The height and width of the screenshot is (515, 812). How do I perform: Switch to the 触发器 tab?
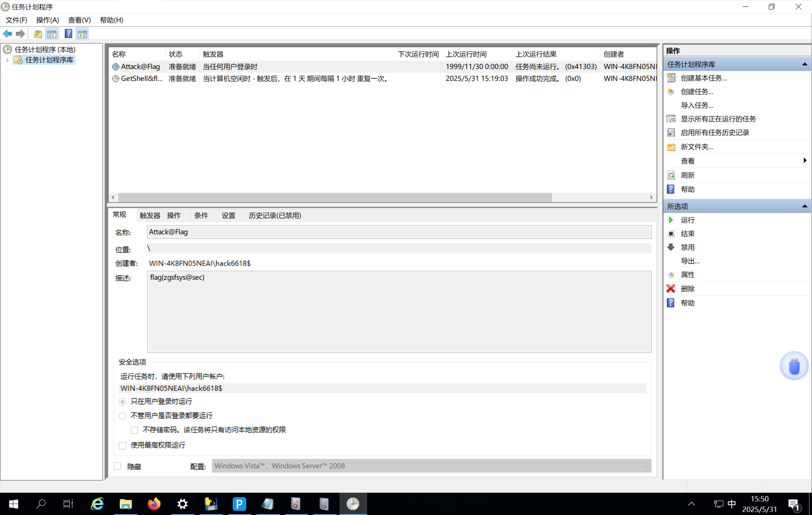click(x=150, y=215)
